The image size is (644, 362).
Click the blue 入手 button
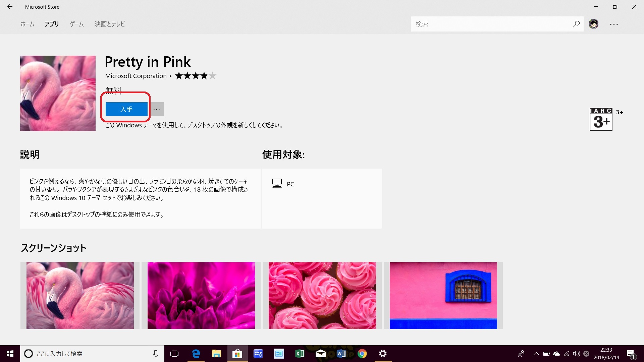126,109
